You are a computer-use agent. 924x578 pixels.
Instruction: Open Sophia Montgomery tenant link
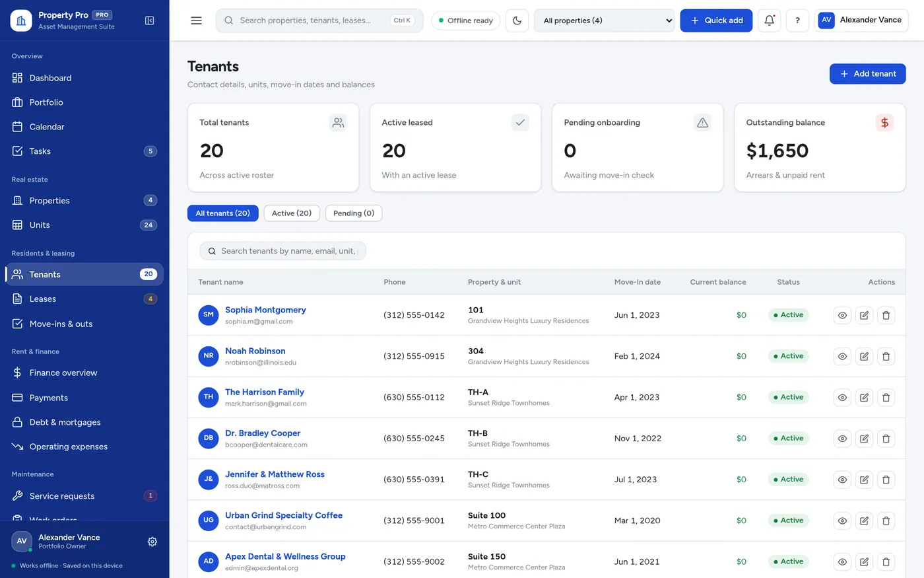click(265, 310)
